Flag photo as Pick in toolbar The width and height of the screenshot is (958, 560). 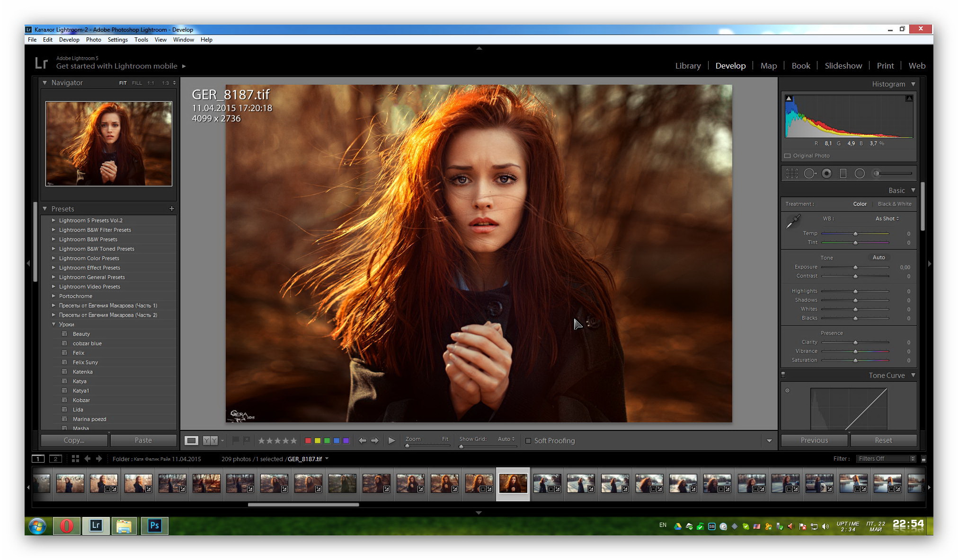tap(236, 440)
